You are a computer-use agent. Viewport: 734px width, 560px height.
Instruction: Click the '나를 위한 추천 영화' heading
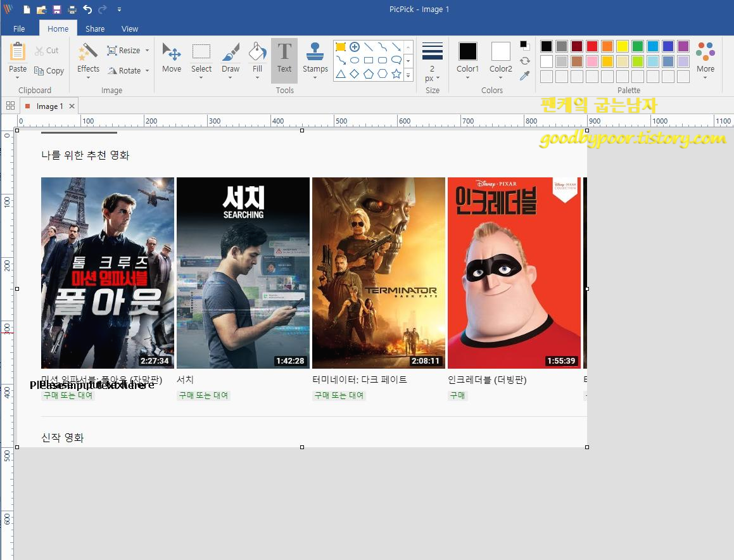coord(85,155)
